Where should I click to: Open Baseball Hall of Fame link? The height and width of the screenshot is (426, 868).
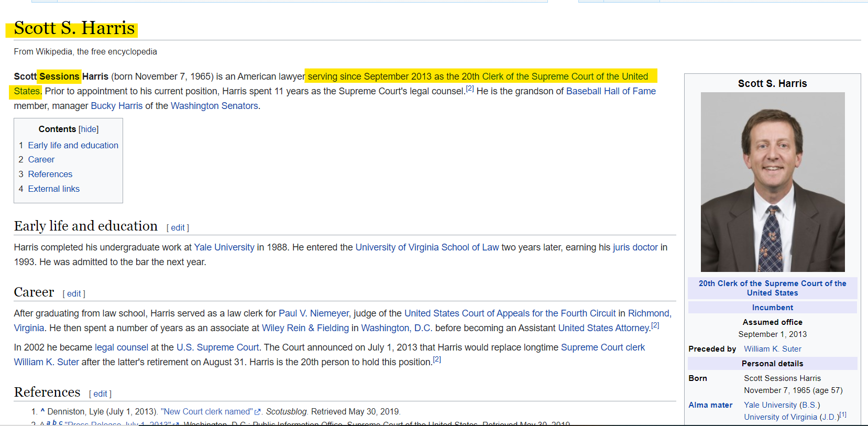[x=611, y=91]
